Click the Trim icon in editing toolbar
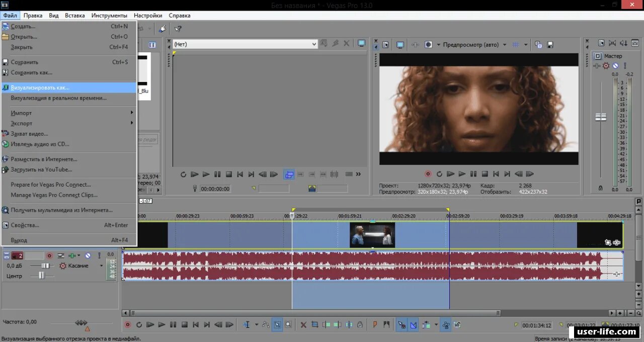The height and width of the screenshot is (342, 644). pos(315,325)
